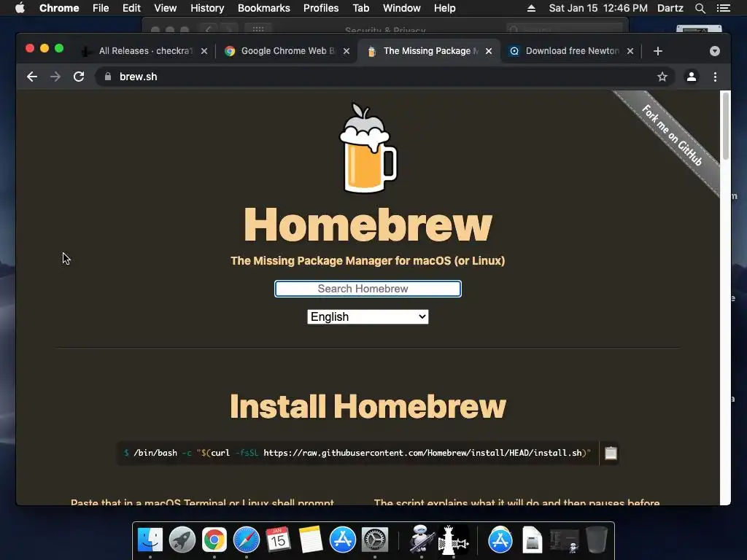Image resolution: width=747 pixels, height=560 pixels.
Task: Close the All Releases checkra1n tab
Action: (204, 51)
